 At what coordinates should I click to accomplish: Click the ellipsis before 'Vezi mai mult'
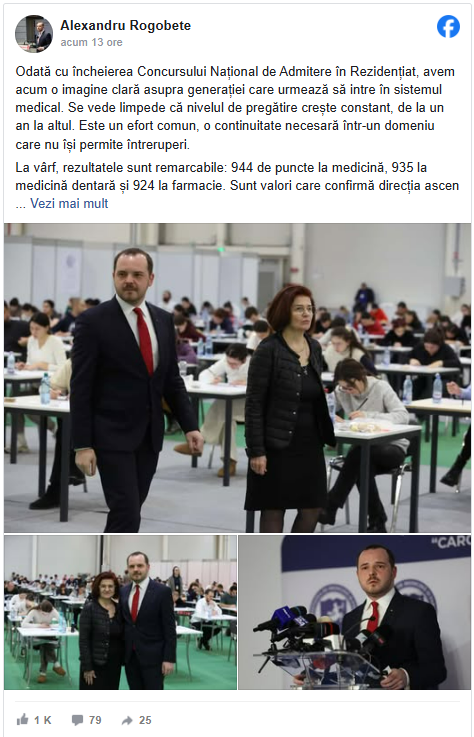pos(21,204)
